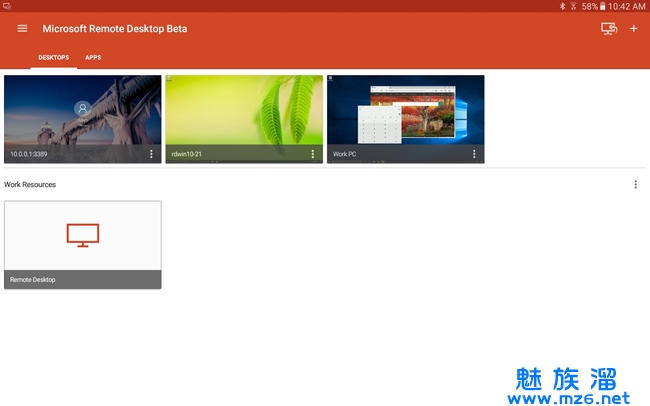Expand the Work Resources options menu
The height and width of the screenshot is (406, 650).
pos(635,185)
